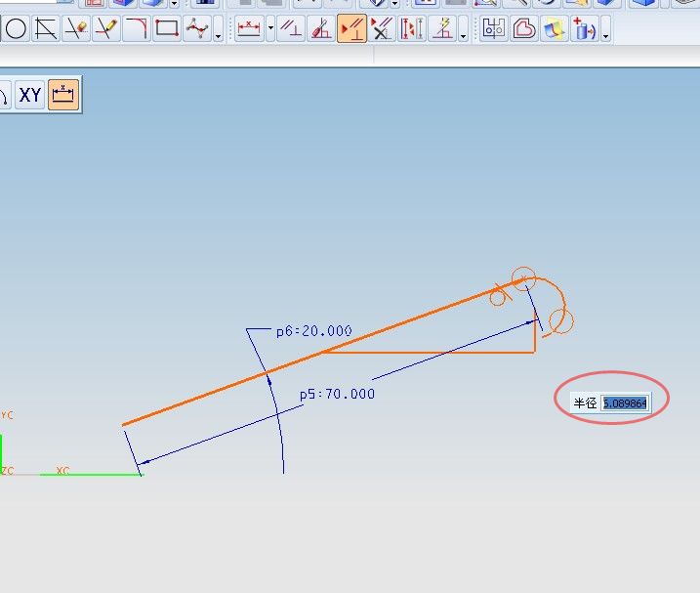Open the sketch curve toolbar options arrow
The height and width of the screenshot is (593, 700).
click(219, 29)
